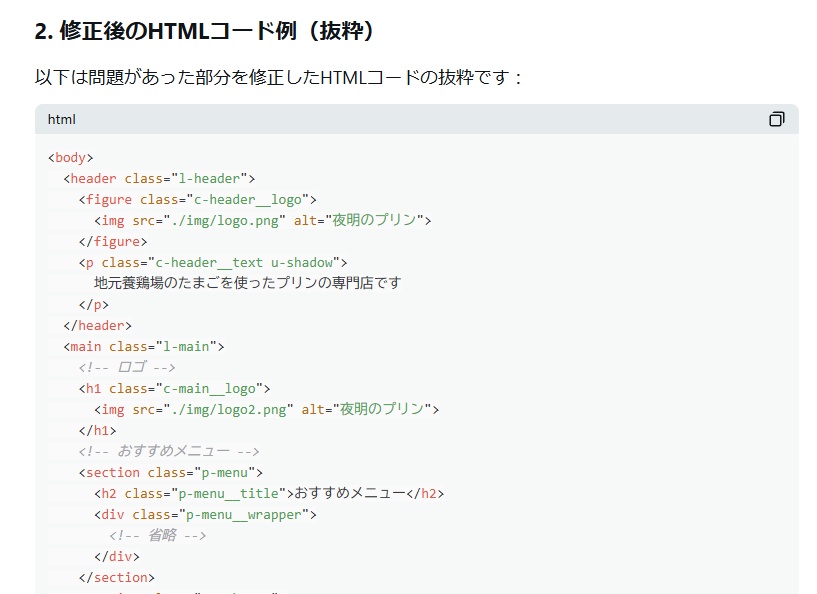Click the Japanese pudding shop description text
Screen dimensions: 817x594
click(247, 283)
